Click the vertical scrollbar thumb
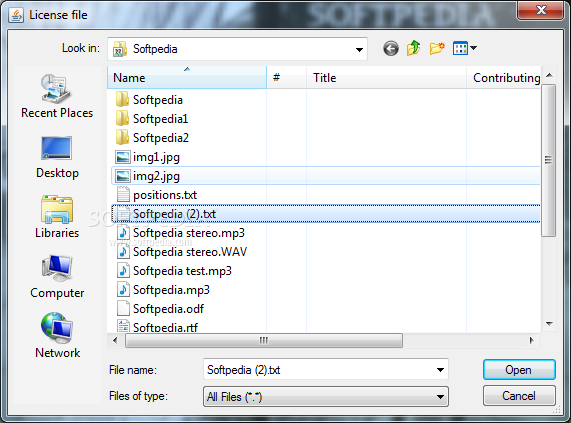571x423 pixels. pos(548,160)
